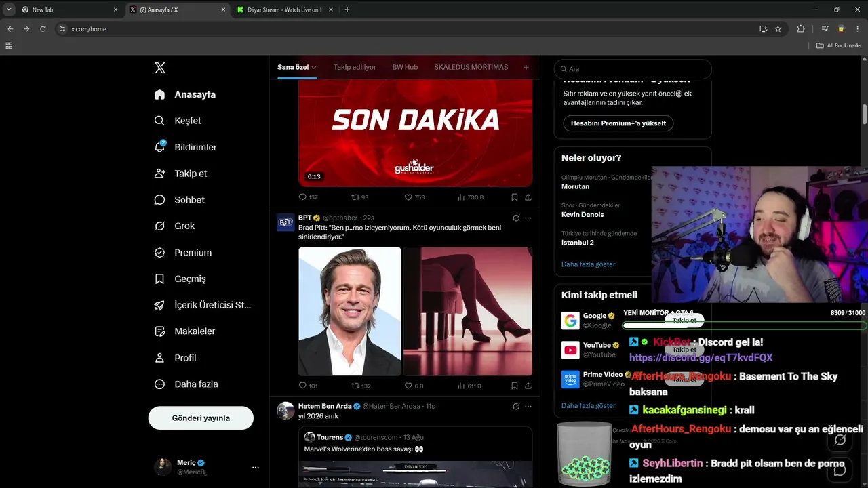Click Grok icon on Hatem Ben Arda post

click(x=516, y=406)
